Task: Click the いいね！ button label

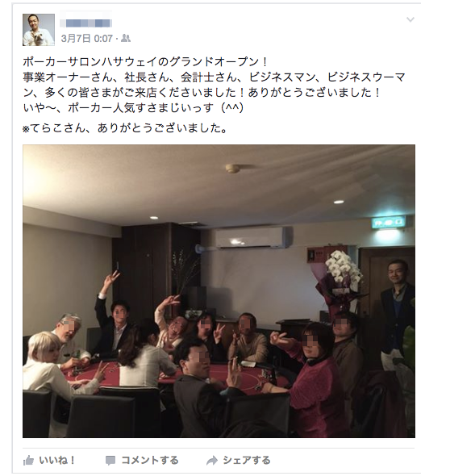Action: click(x=57, y=461)
